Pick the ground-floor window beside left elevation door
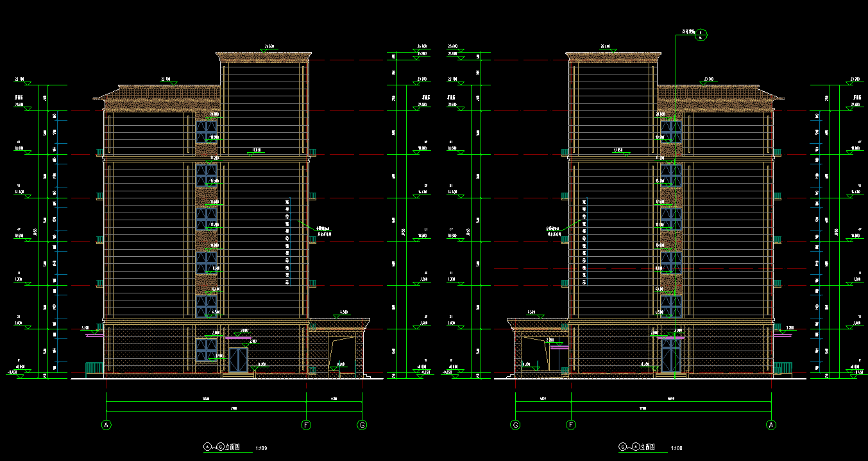 point(207,350)
